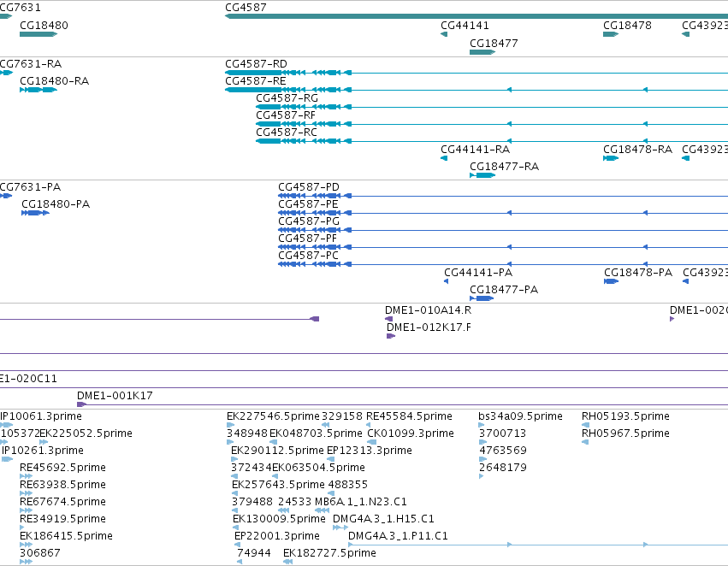This screenshot has width=728, height=566.
Task: Click the IP10061.3prime EST label
Action: (x=41, y=416)
